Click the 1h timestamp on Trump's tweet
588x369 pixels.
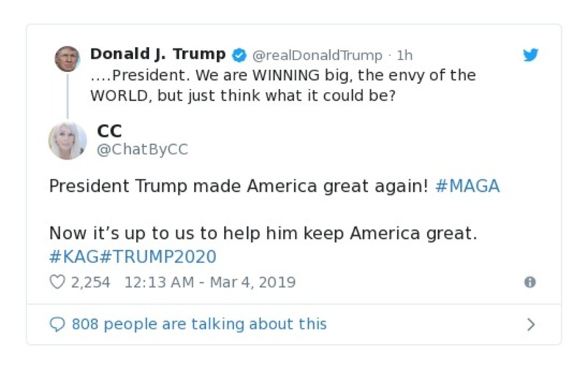pyautogui.click(x=404, y=56)
